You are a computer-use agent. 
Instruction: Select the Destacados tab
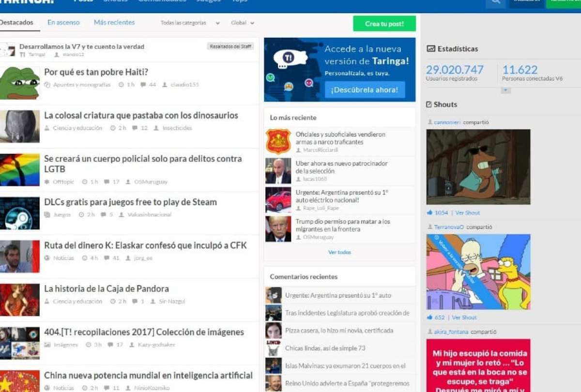coord(16,23)
